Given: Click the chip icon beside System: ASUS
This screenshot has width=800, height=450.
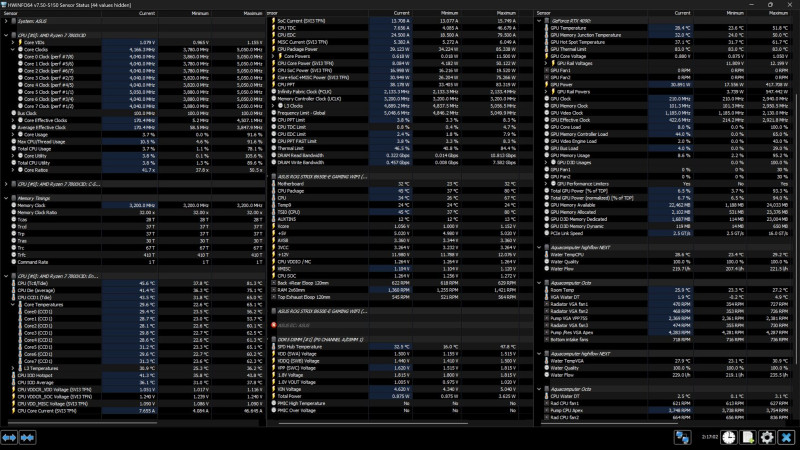Looking at the screenshot, I should [14, 21].
